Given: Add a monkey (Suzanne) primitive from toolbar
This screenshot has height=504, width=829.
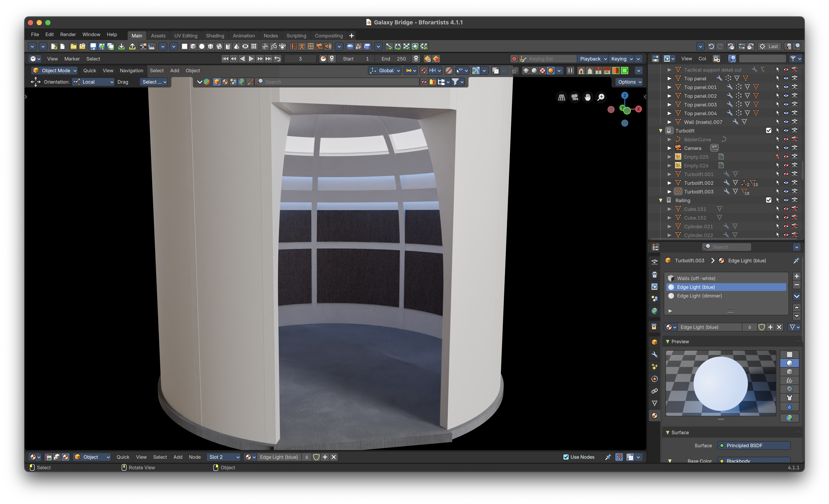Looking at the screenshot, I should click(283, 46).
